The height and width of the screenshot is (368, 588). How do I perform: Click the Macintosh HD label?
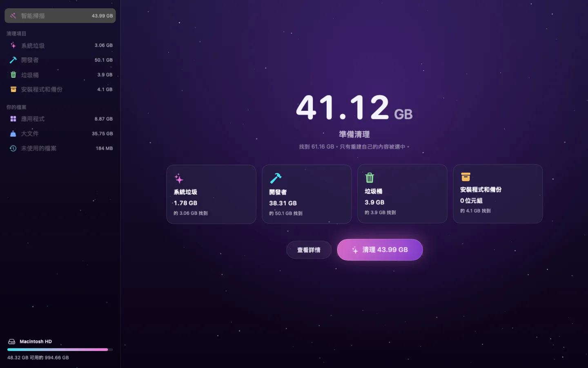(x=36, y=341)
